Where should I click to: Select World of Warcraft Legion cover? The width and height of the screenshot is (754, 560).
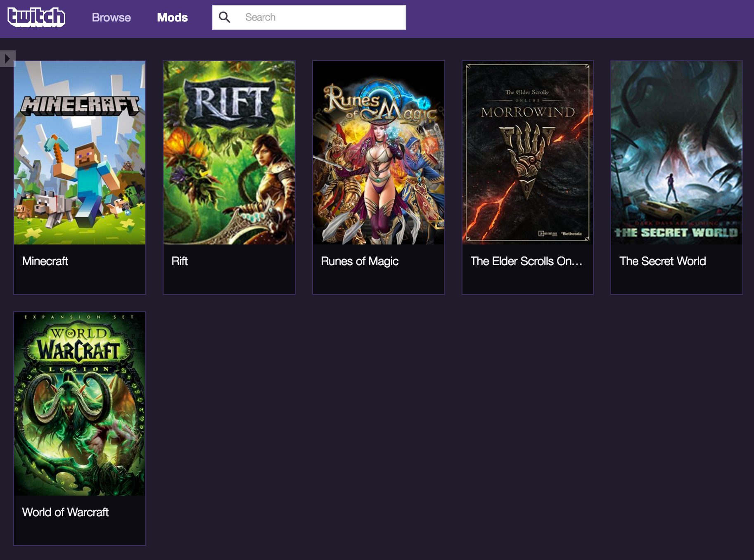point(80,404)
